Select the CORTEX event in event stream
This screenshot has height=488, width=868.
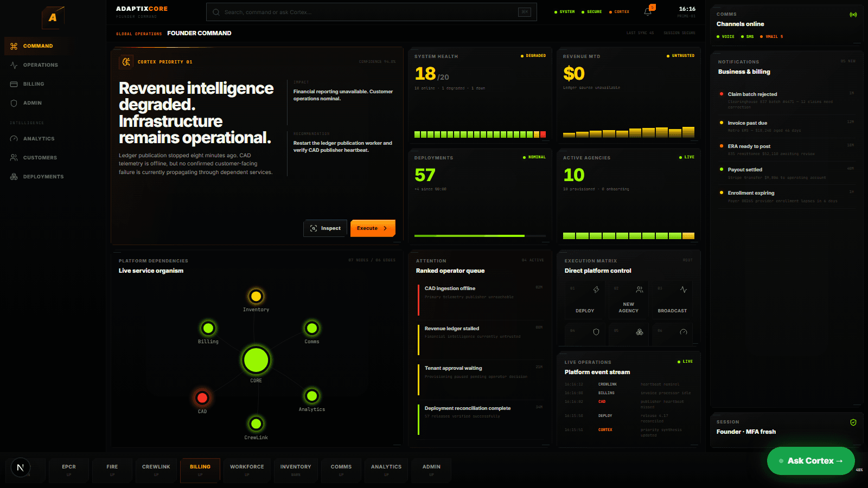point(629,432)
